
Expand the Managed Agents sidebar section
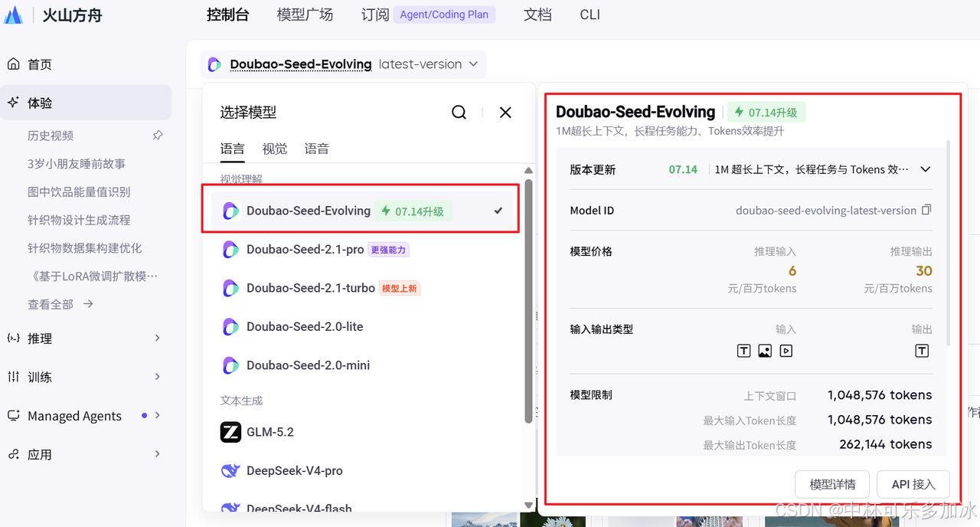pyautogui.click(x=158, y=416)
